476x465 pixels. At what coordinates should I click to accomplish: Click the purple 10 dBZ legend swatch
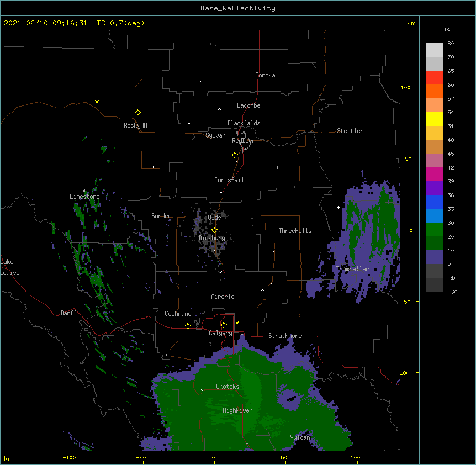pos(434,257)
